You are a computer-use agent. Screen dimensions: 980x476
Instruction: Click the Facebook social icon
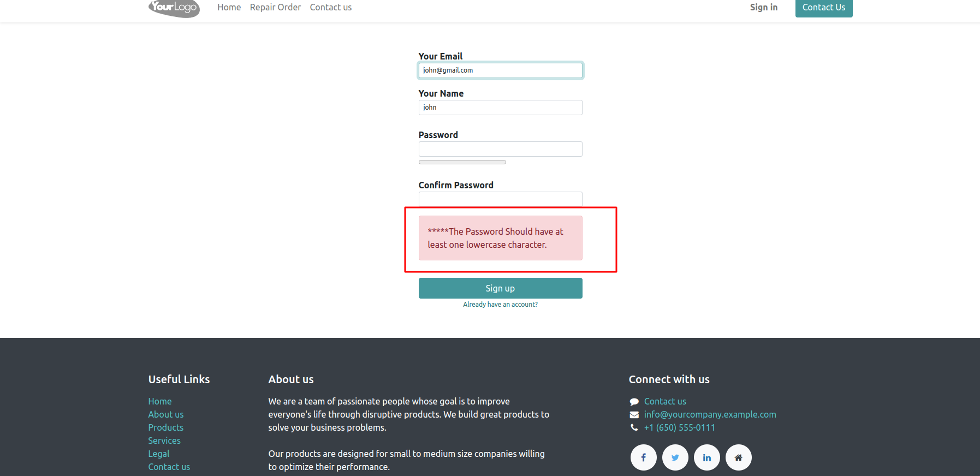[x=643, y=457]
